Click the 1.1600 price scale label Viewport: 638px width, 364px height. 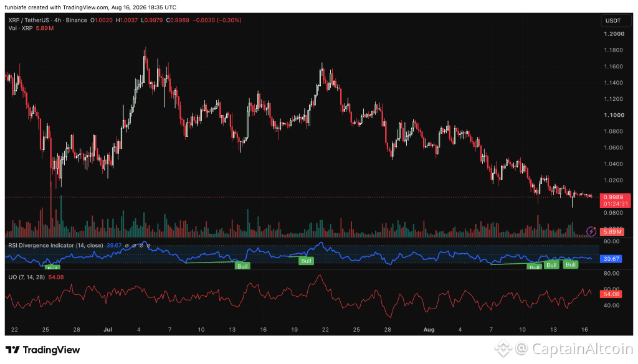614,66
